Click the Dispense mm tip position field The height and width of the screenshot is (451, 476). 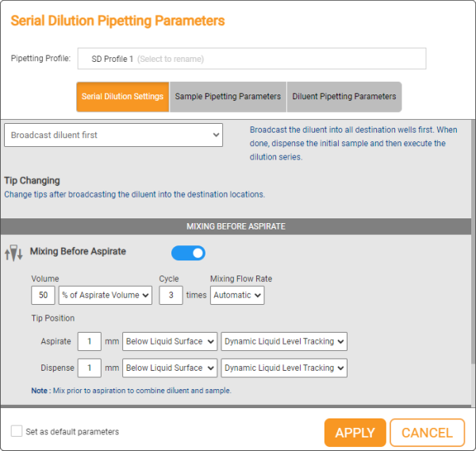[89, 368]
